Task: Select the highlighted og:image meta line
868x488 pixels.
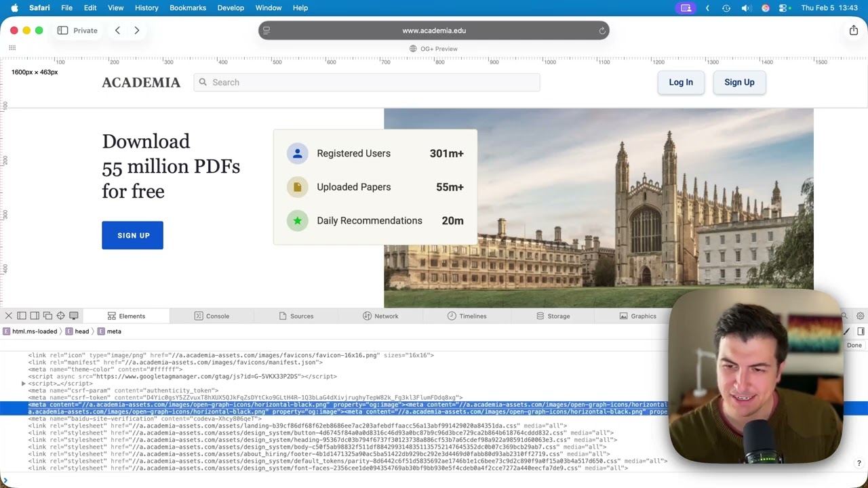Action: [x=347, y=408]
